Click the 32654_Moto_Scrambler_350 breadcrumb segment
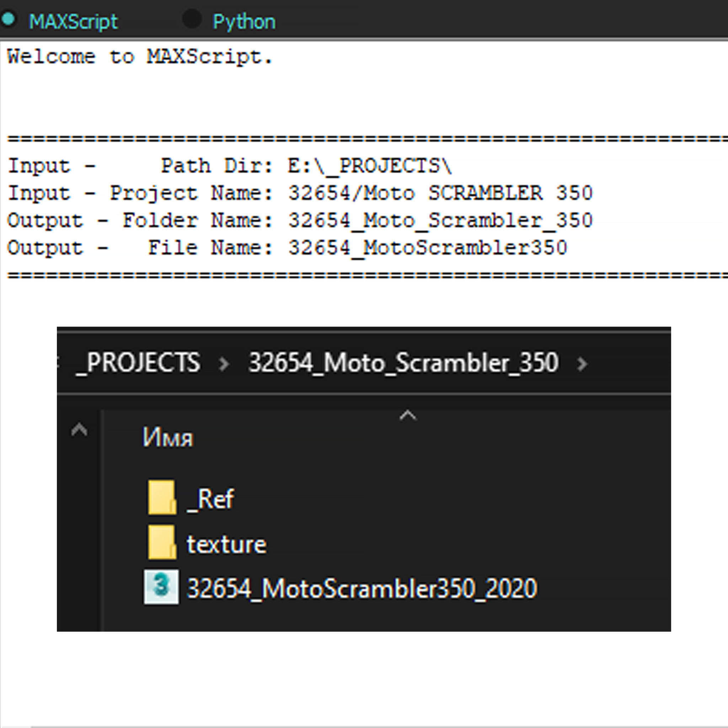 [403, 363]
